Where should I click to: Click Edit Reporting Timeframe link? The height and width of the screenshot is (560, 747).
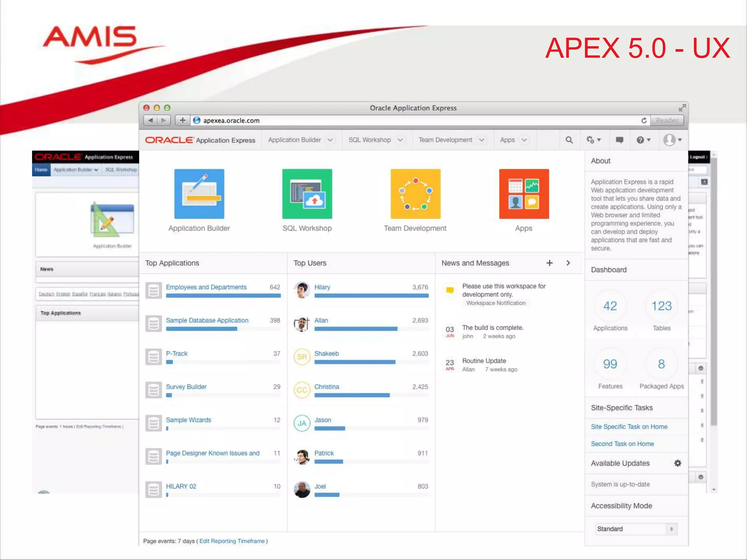pos(232,541)
